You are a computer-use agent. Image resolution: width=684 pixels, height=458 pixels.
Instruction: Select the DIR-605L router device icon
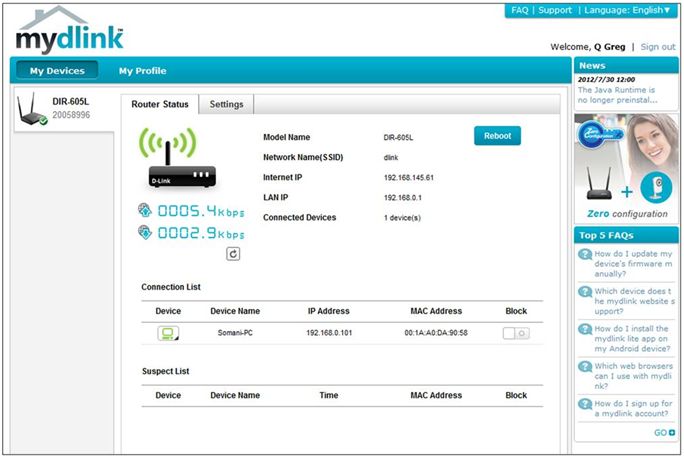[x=32, y=109]
